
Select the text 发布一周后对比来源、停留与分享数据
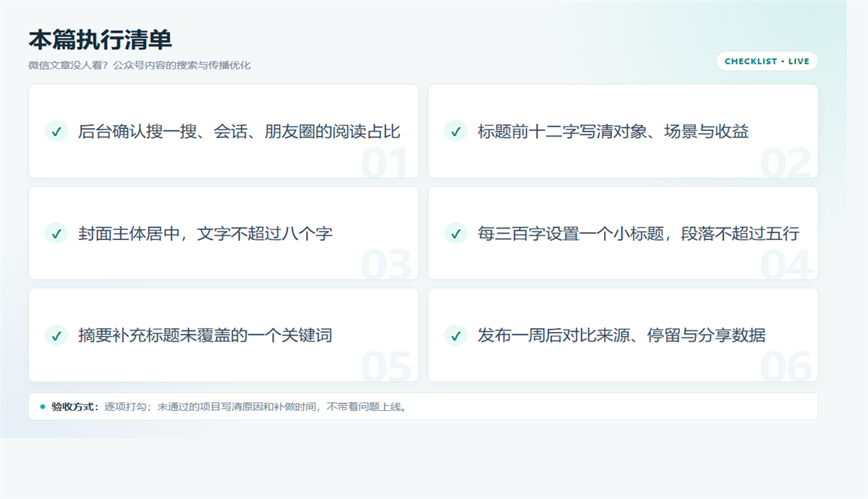click(621, 336)
